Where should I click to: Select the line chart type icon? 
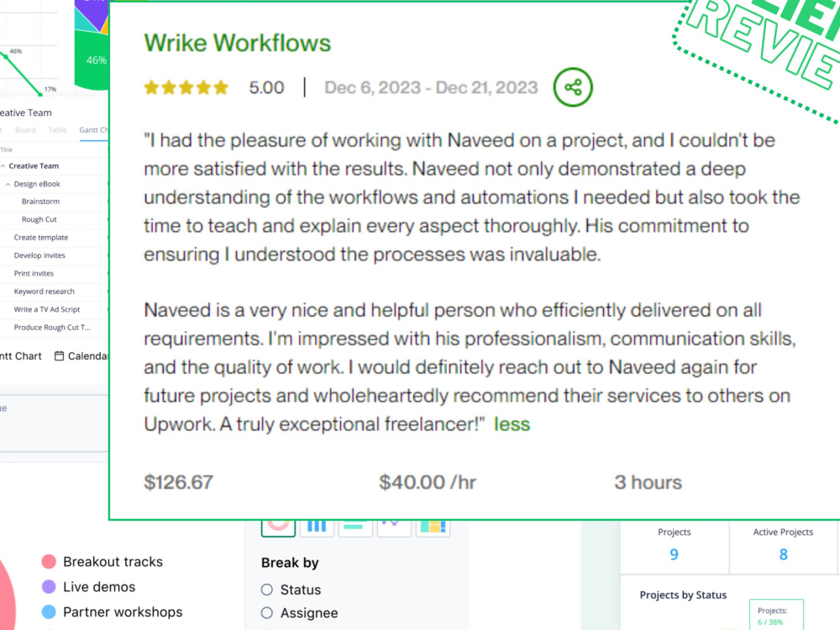394,525
